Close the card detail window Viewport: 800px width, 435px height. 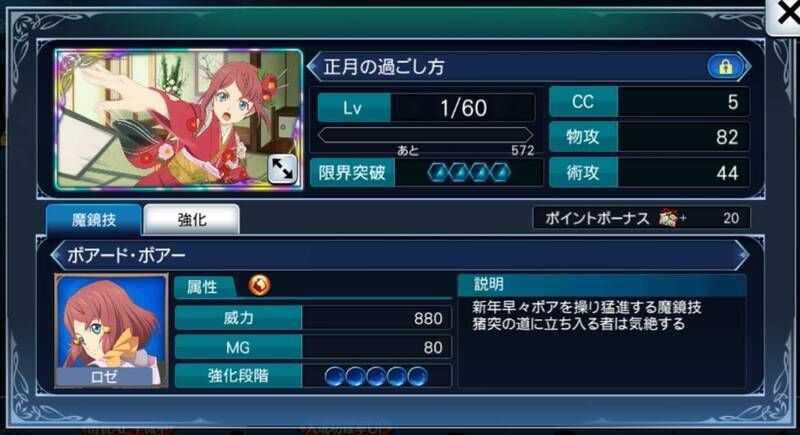(785, 14)
